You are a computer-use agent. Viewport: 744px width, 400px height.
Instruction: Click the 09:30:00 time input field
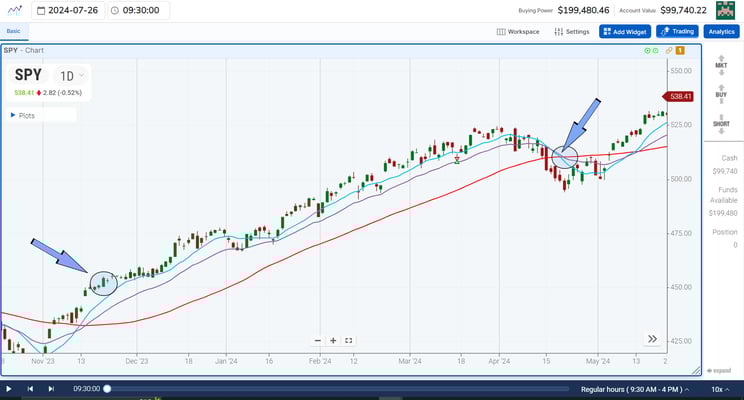point(138,11)
